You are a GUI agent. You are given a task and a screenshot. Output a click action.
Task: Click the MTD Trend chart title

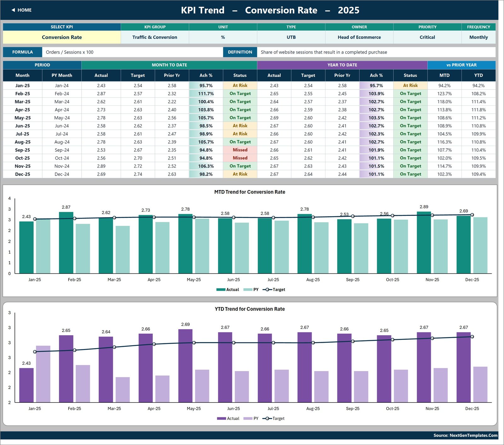pos(249,192)
